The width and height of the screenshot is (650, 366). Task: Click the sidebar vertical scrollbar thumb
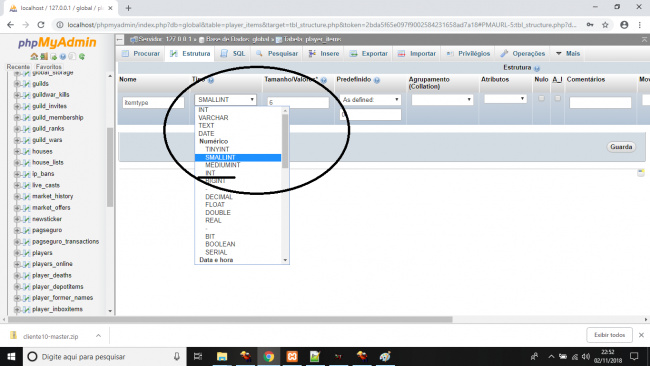click(x=110, y=167)
